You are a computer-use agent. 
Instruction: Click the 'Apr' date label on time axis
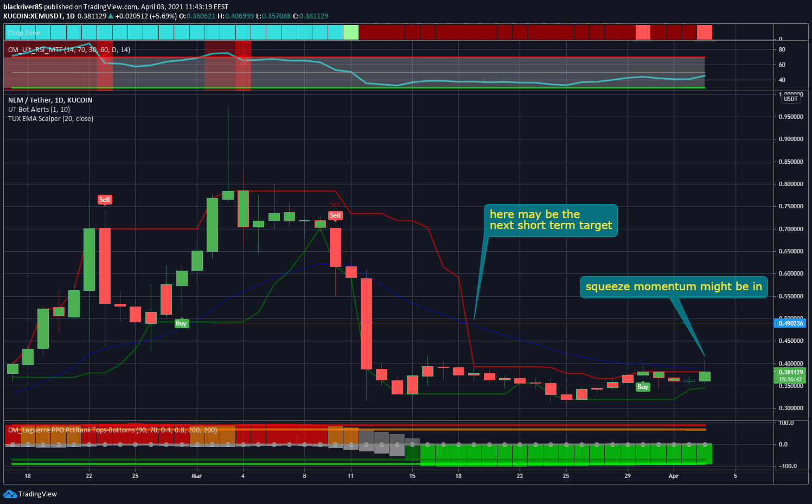click(674, 476)
